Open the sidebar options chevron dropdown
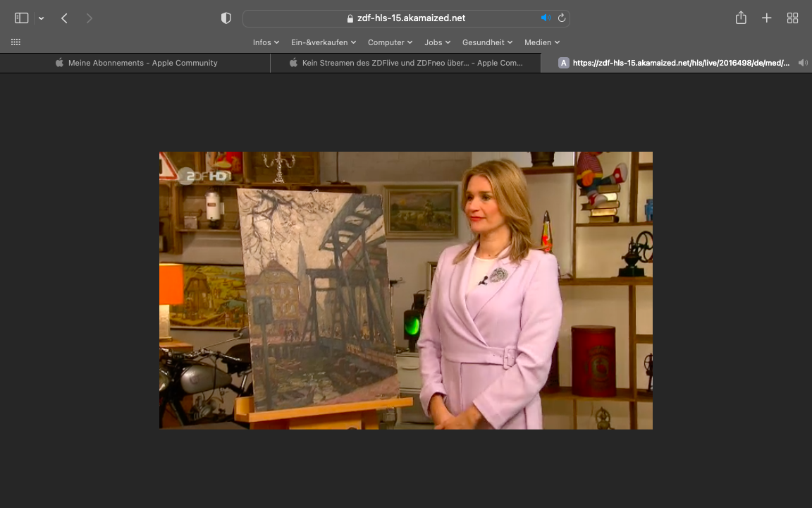Image resolution: width=812 pixels, height=508 pixels. click(x=41, y=18)
